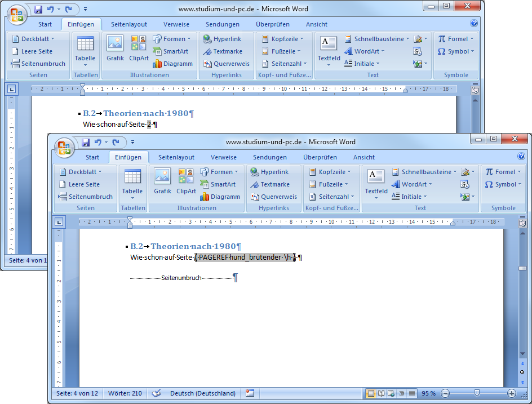Click Wörter: 210 word count
The image size is (532, 404).
click(x=125, y=393)
